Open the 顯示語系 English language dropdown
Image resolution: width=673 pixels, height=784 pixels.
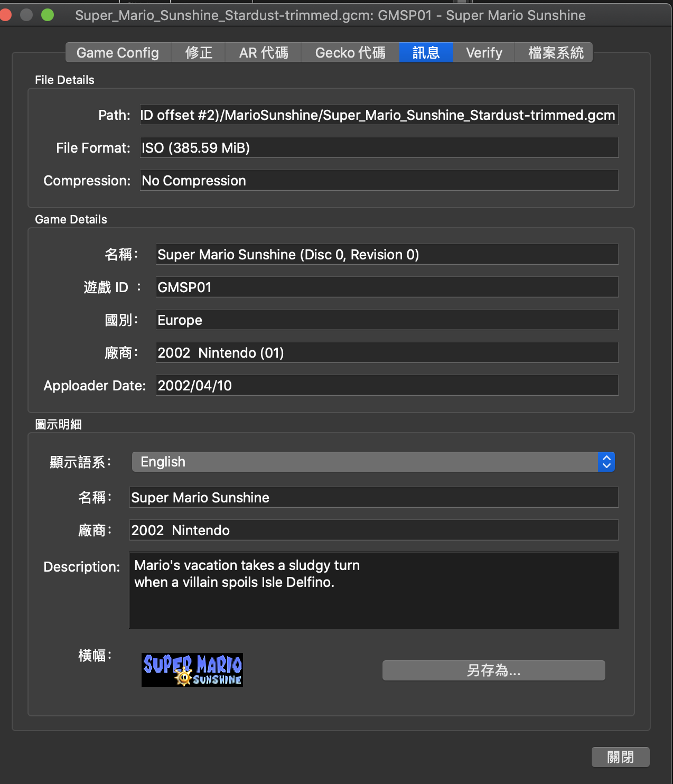pyautogui.click(x=373, y=462)
